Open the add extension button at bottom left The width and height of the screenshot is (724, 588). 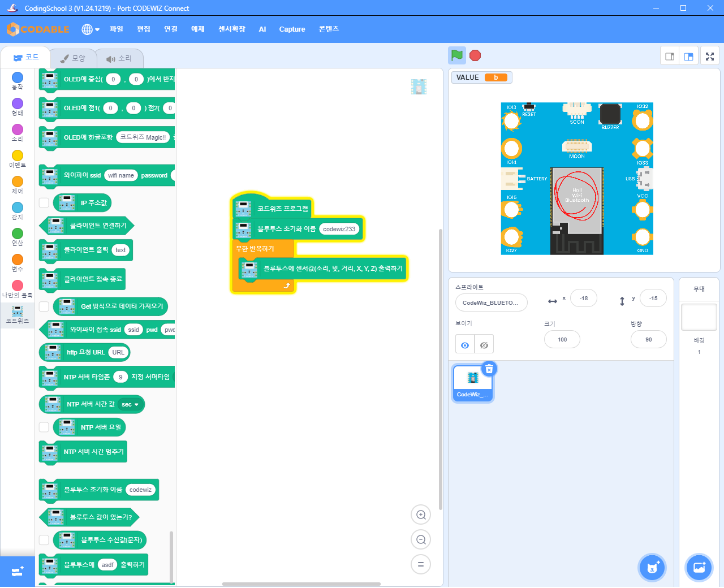pos(17,572)
